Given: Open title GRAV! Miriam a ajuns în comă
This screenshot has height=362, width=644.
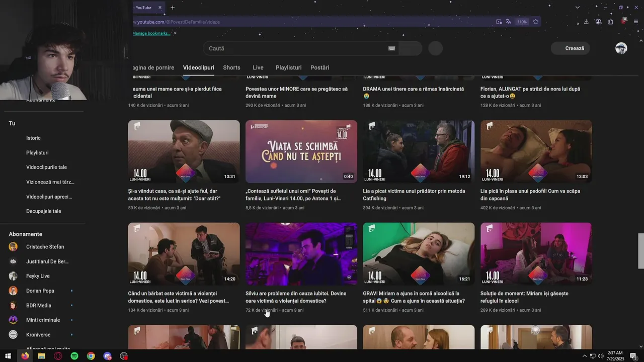Looking at the screenshot, I should pos(414,297).
